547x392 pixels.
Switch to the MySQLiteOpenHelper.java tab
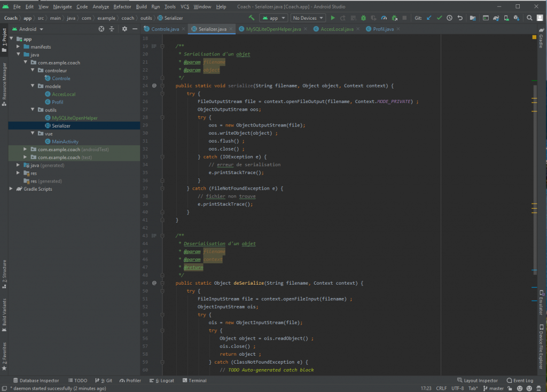point(273,29)
